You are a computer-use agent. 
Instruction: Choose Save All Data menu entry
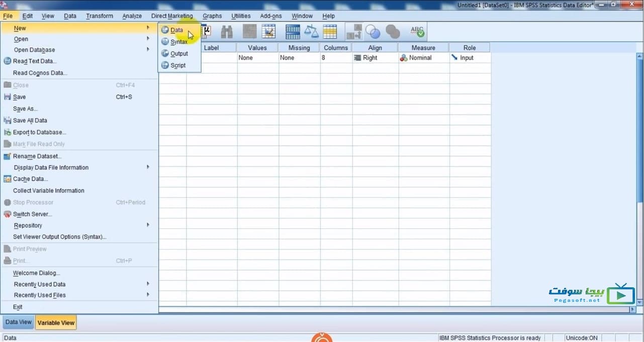[79, 121]
